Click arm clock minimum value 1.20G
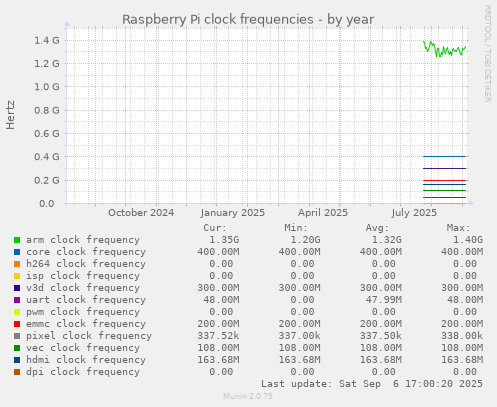The image size is (497, 407). tap(305, 240)
